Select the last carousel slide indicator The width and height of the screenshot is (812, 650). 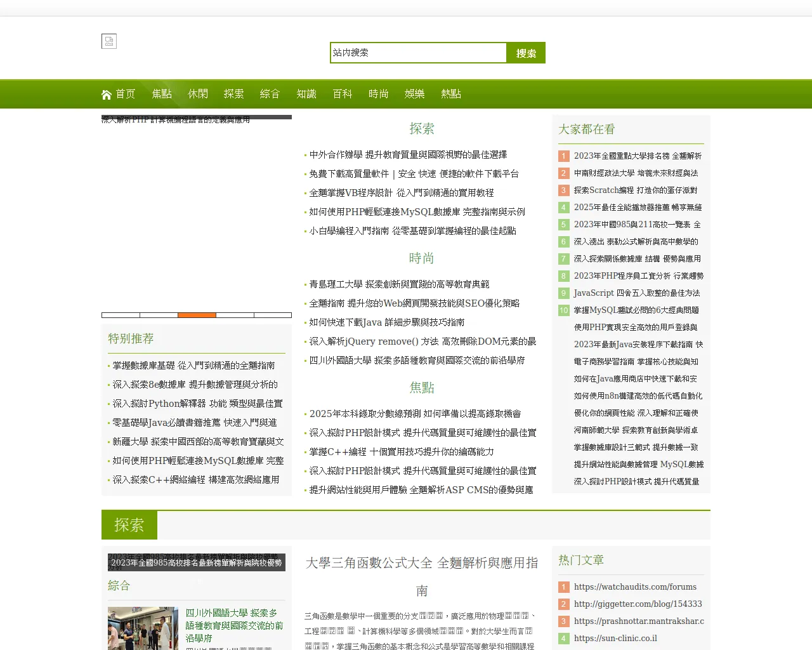click(x=273, y=315)
